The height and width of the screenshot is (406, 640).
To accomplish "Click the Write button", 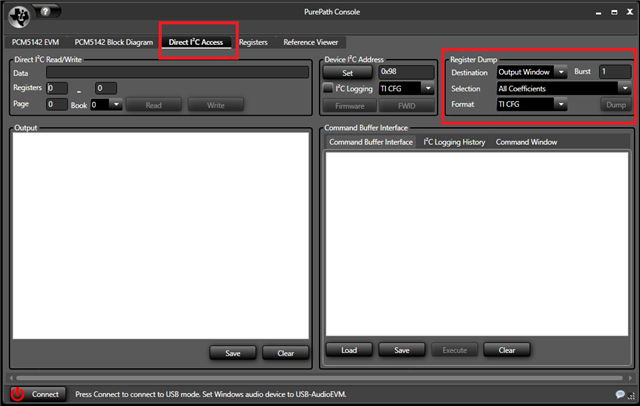I will pos(216,105).
